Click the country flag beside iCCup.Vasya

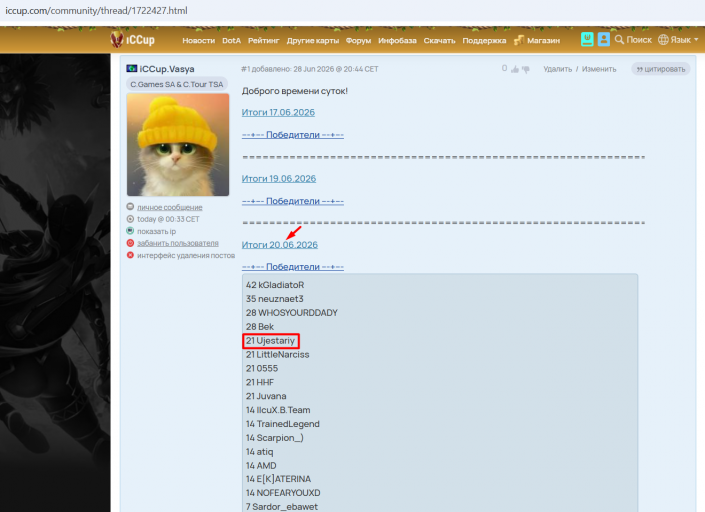point(132,68)
